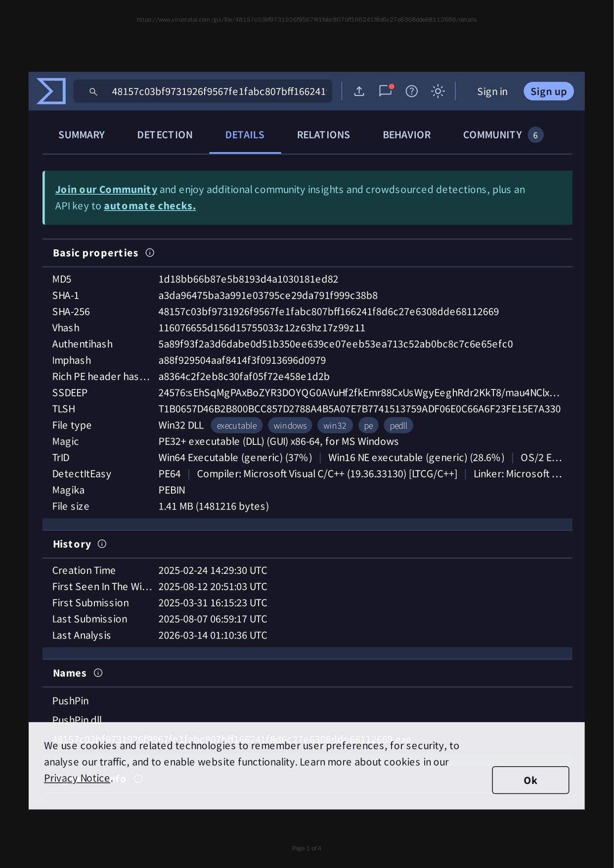Click info icon beside Names heading
614x868 pixels.
[x=98, y=673]
